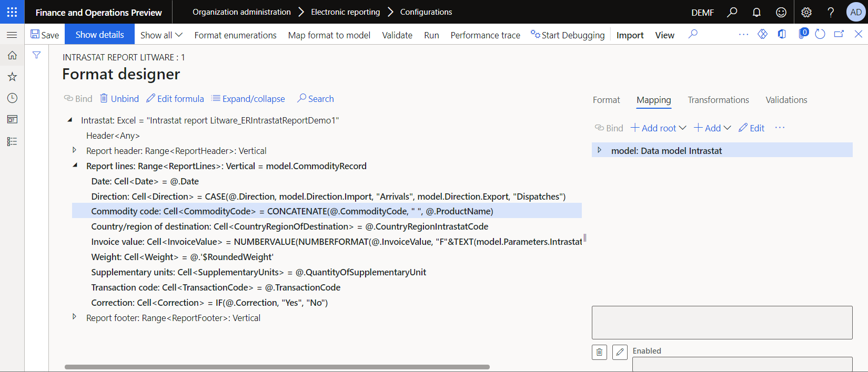Click Start Debugging
The width and height of the screenshot is (868, 372).
(x=568, y=35)
